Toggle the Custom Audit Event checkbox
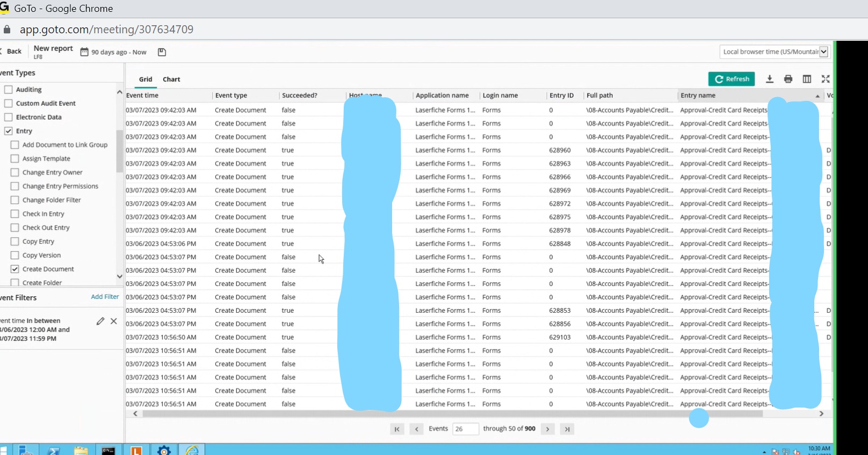868x455 pixels. (8, 103)
